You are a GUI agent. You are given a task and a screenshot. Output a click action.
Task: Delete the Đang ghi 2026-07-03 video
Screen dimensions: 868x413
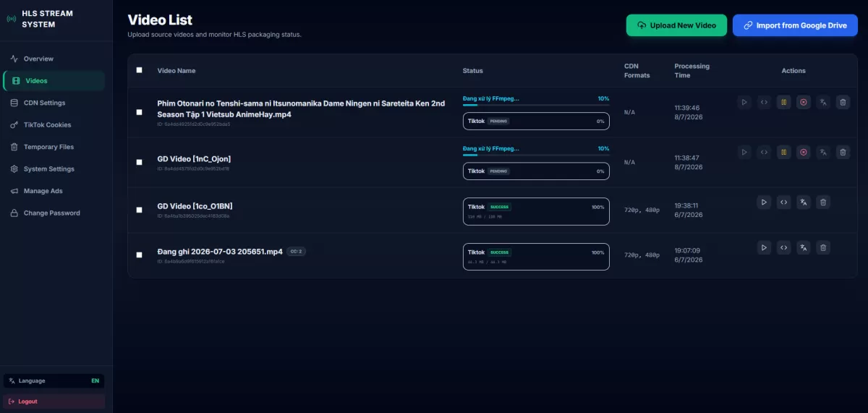(x=822, y=248)
